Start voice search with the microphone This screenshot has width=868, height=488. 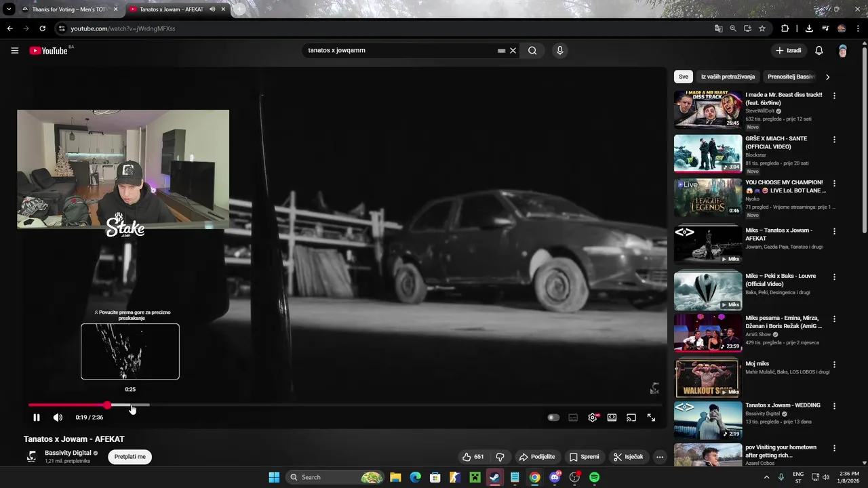point(559,50)
